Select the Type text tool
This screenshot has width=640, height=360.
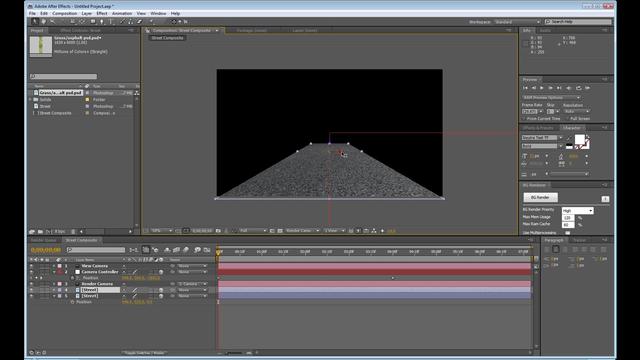[x=111, y=22]
